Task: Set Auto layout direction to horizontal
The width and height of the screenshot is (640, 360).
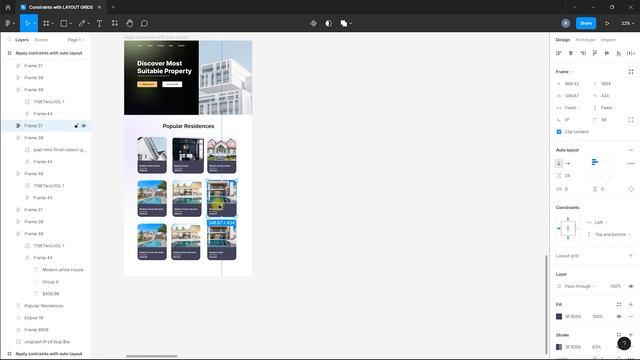Action: pos(568,163)
